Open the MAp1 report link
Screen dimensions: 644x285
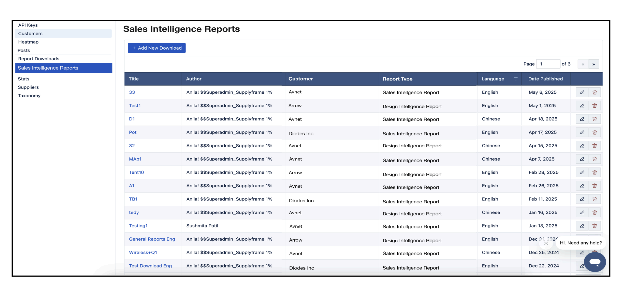(x=135, y=159)
